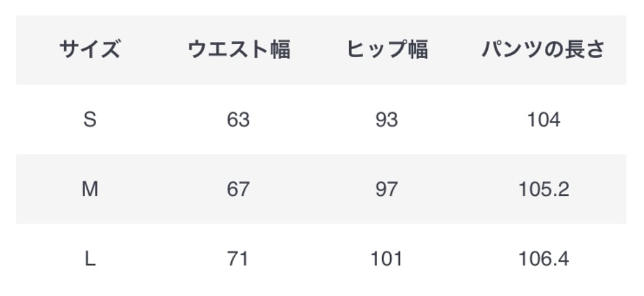Click the サイズ column header
This screenshot has height=296, width=644.
[x=90, y=50]
